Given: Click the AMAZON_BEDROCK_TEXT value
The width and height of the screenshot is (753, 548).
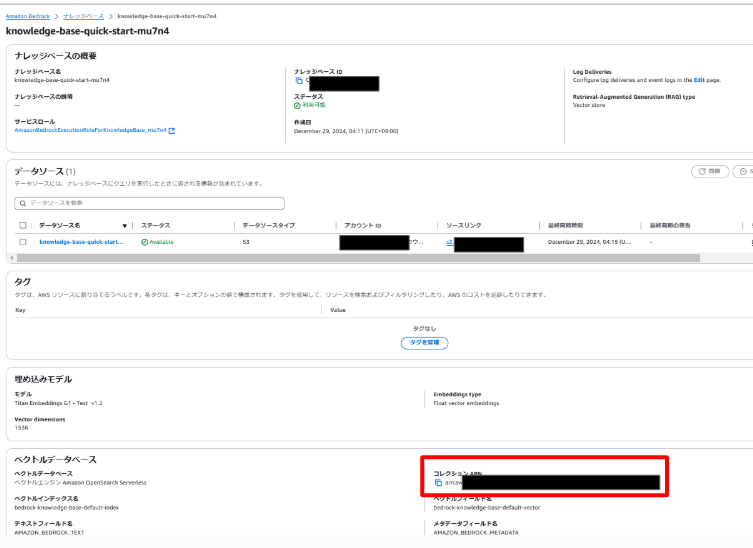Looking at the screenshot, I should coord(49,533).
